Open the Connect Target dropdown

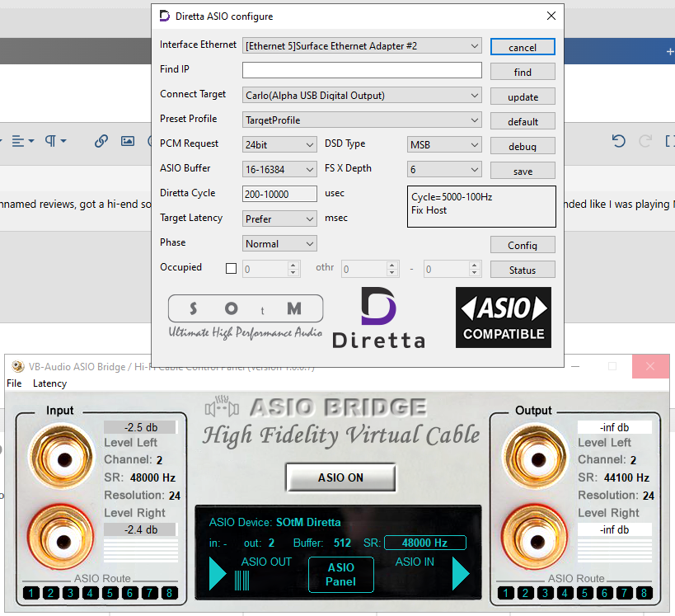click(x=362, y=95)
